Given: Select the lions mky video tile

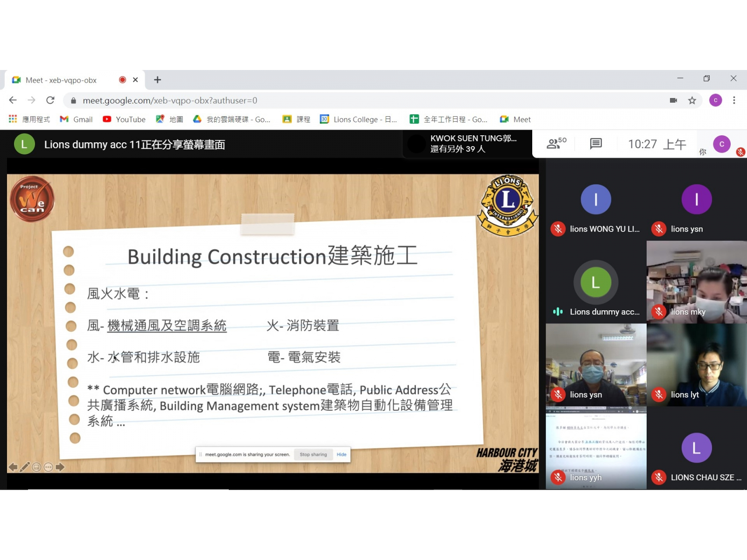Looking at the screenshot, I should coord(697,282).
